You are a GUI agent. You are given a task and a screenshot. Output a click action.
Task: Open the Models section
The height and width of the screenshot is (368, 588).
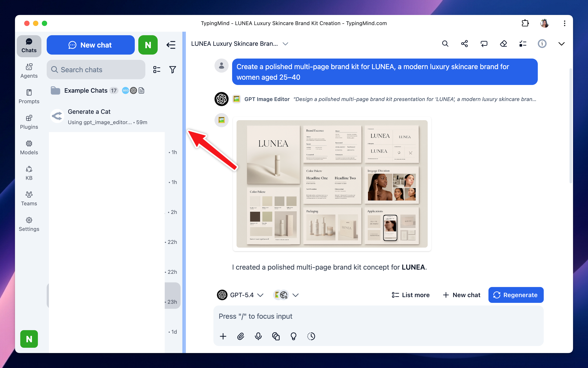pyautogui.click(x=29, y=147)
